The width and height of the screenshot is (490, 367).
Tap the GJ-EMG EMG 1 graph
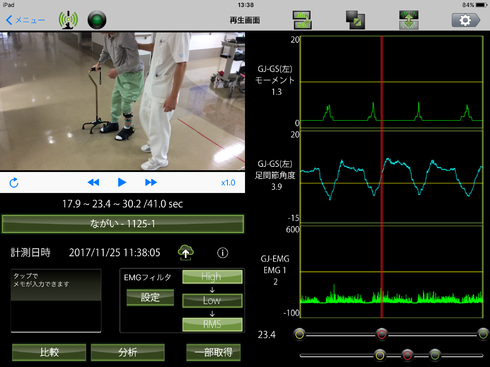coord(392,272)
